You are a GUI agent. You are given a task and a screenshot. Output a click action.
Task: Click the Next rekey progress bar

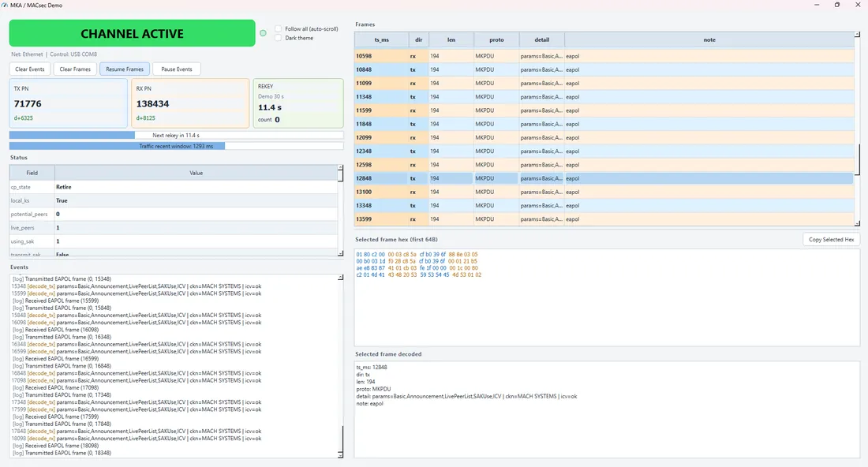176,135
